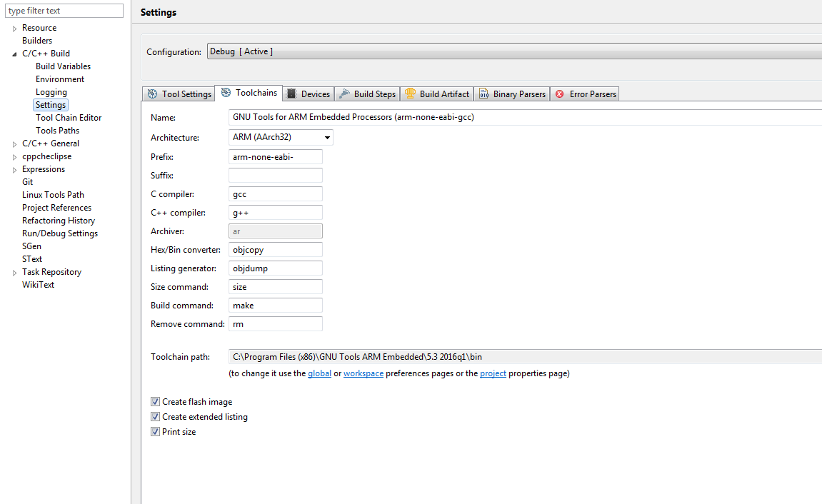822x504 pixels.
Task: Click the Build Steps icon
Action: pyautogui.click(x=344, y=94)
